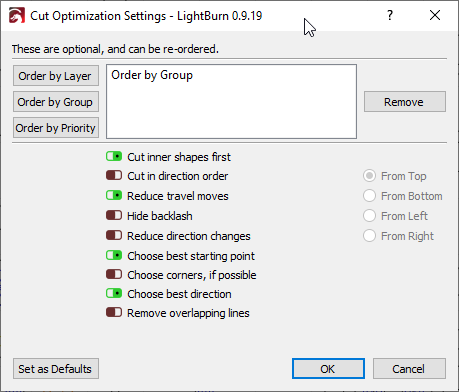This screenshot has height=392, width=459.
Task: Toggle Choose best direction switch
Action: [114, 293]
